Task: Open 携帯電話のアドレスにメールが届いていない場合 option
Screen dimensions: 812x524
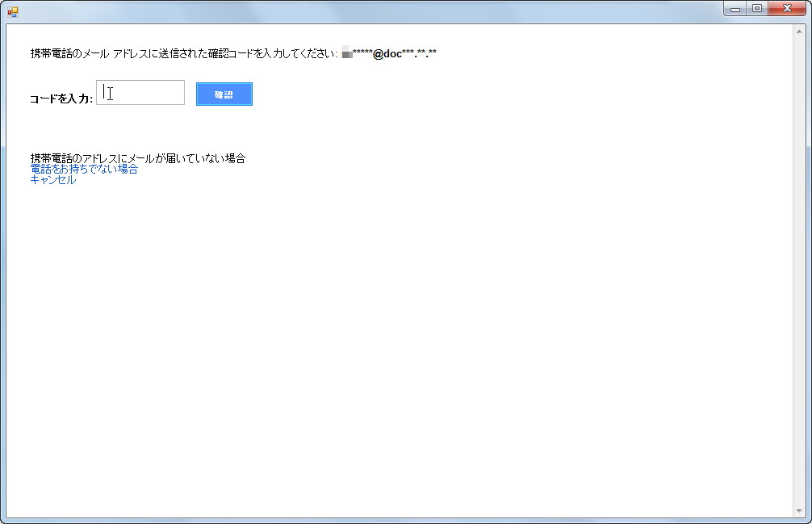Action: (x=137, y=158)
